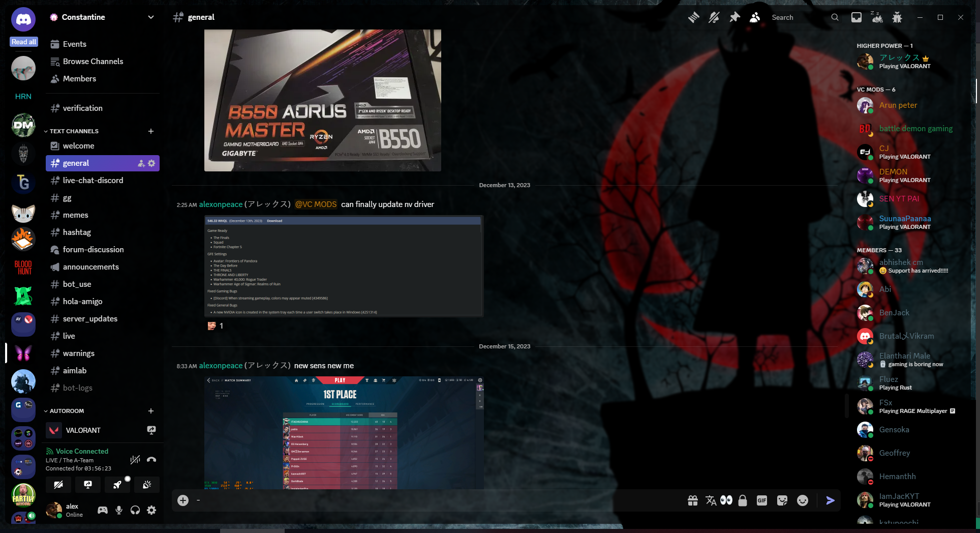This screenshot has height=533, width=980.
Task: Share your screen button in voice panel
Action: pos(88,485)
